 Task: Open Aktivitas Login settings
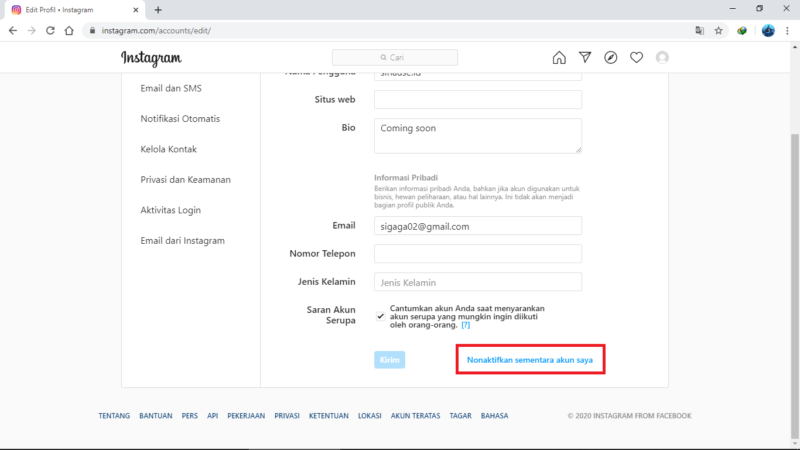(x=170, y=210)
